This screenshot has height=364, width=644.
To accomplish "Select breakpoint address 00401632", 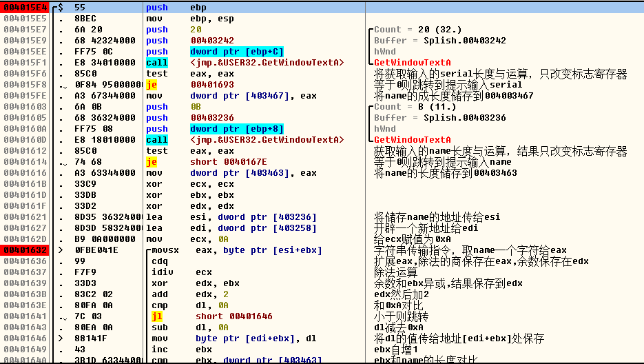I will 25,250.
